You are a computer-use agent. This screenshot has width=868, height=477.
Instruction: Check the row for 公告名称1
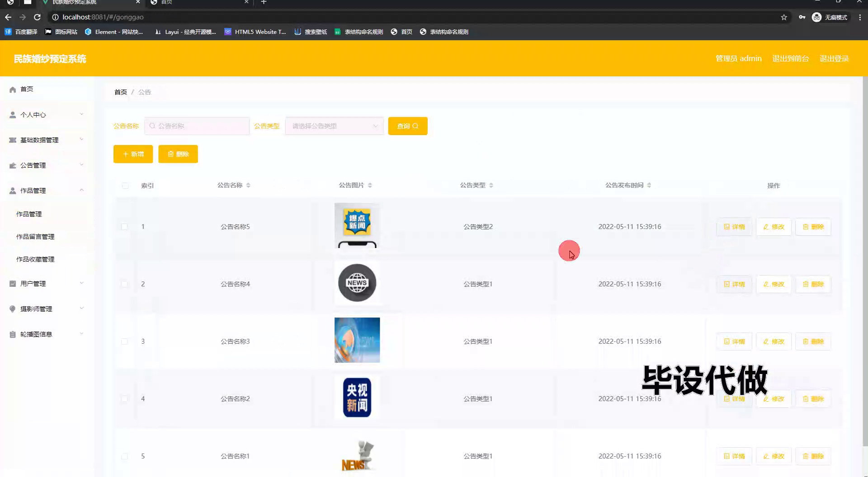click(x=124, y=456)
